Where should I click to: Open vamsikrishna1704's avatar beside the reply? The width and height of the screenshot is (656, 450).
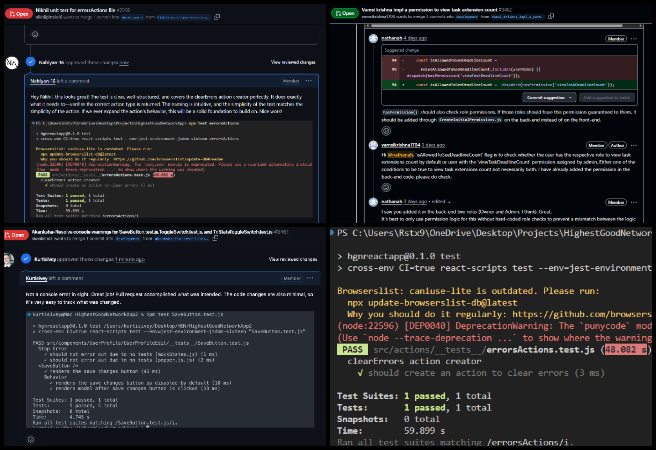pyautogui.click(x=373, y=145)
